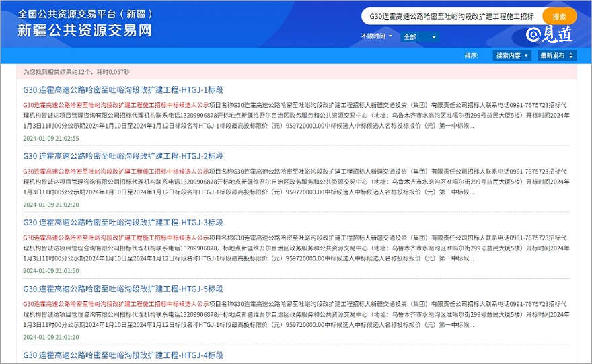Click red highlighted announcement text in second result
The height and width of the screenshot is (364, 592).
116,172
